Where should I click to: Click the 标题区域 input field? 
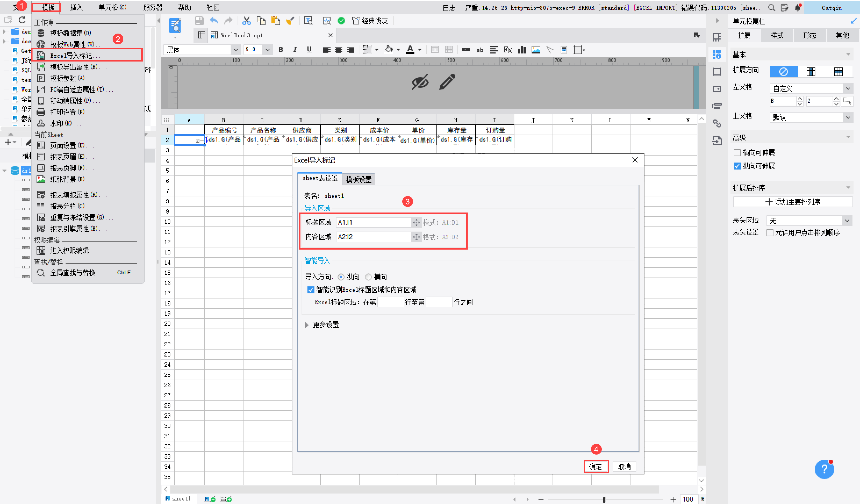pos(373,222)
